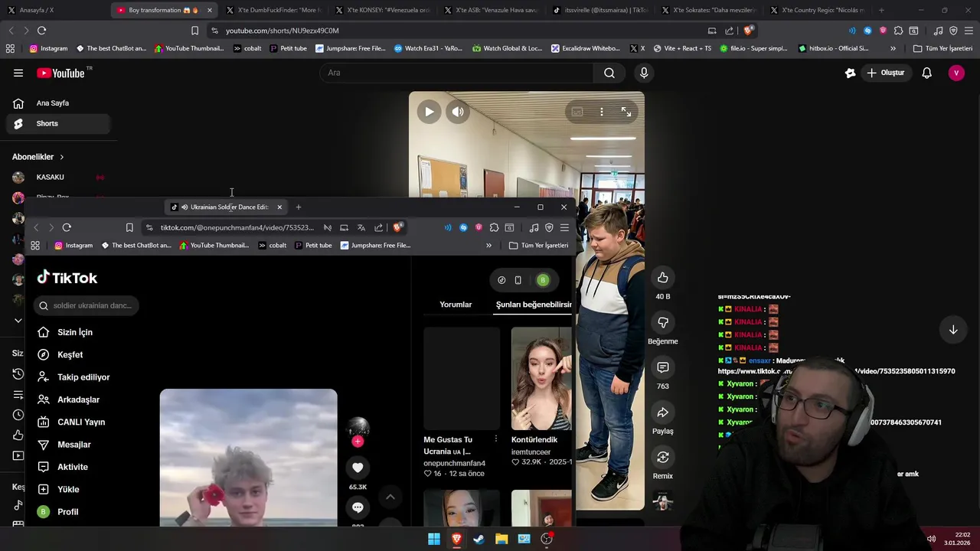The width and height of the screenshot is (980, 551).
Task: Open the KASAKU subscription channel
Action: [x=51, y=178]
